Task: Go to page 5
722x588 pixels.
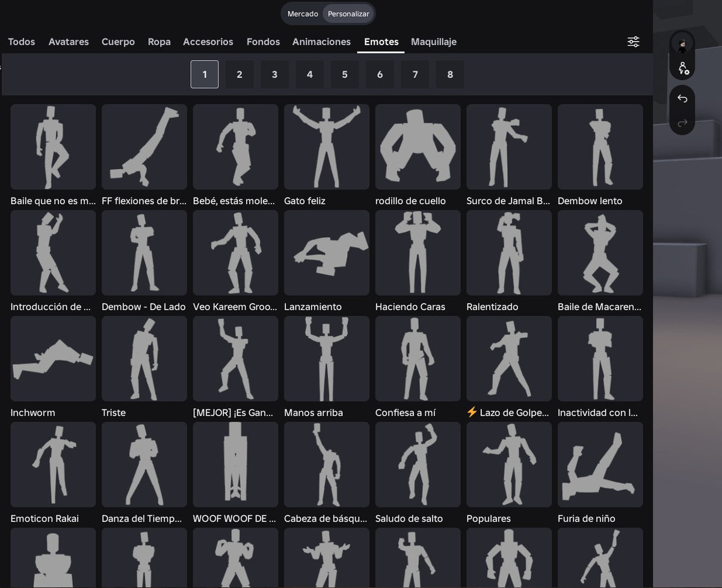Action: tap(345, 75)
